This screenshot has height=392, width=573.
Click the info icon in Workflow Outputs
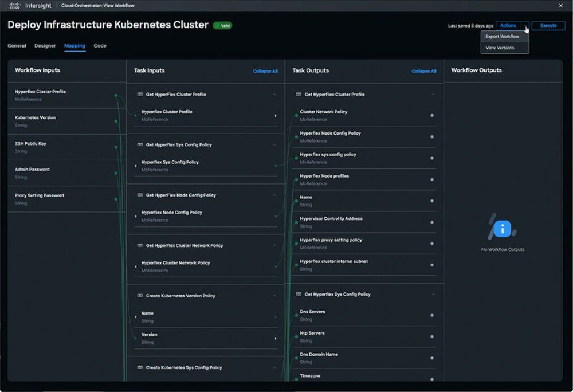[503, 229]
